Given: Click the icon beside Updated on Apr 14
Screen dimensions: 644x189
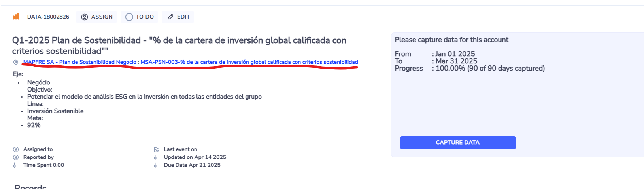Looking at the screenshot, I should point(155,157).
